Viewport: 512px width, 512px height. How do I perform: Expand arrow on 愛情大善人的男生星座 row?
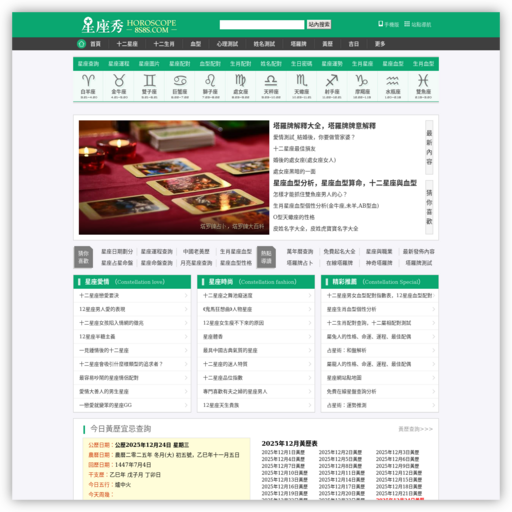pos(186,392)
